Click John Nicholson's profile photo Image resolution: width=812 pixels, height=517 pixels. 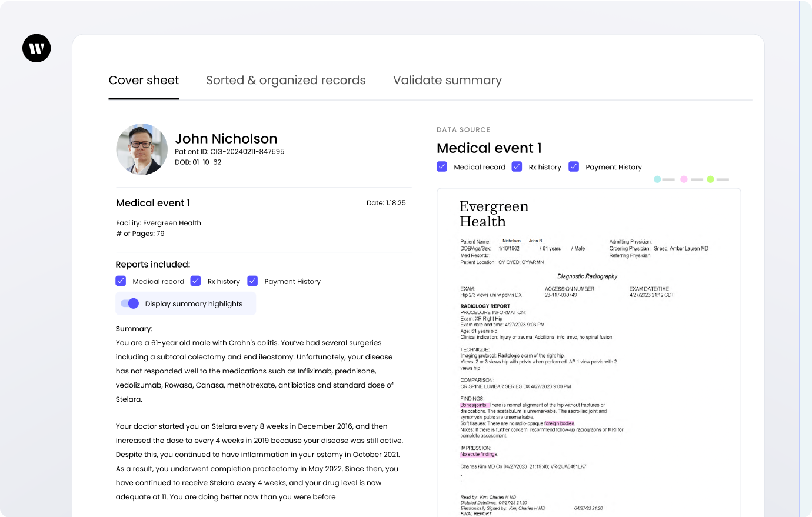coord(142,149)
